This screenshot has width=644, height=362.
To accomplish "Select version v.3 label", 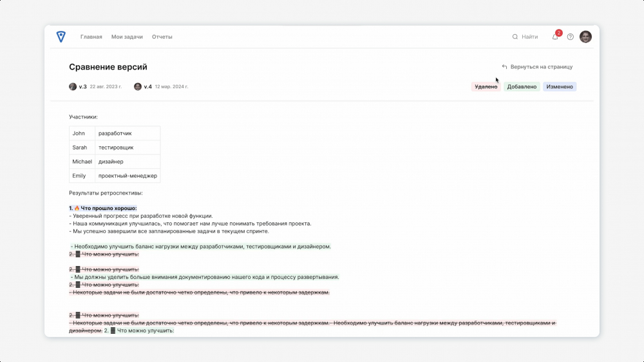I will pyautogui.click(x=83, y=86).
